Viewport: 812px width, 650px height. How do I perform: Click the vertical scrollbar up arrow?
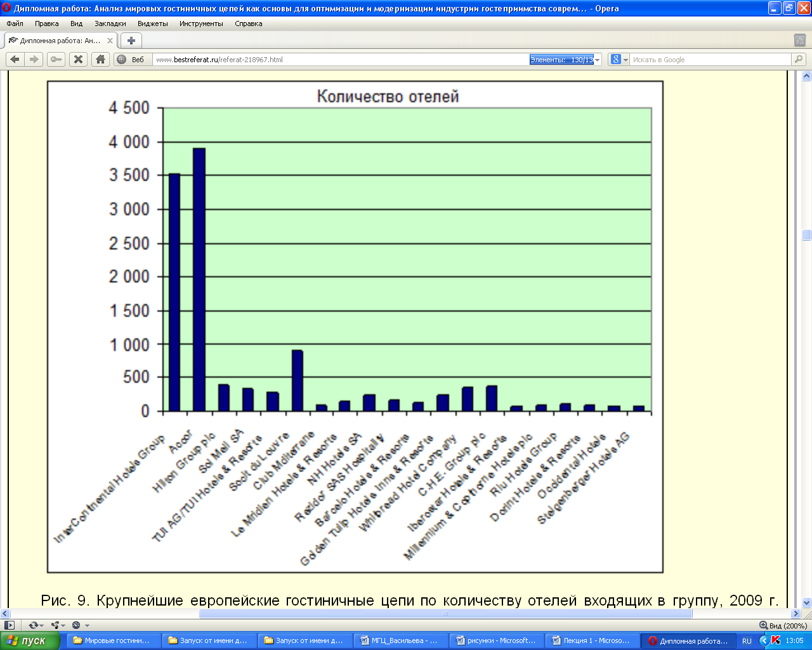point(807,76)
